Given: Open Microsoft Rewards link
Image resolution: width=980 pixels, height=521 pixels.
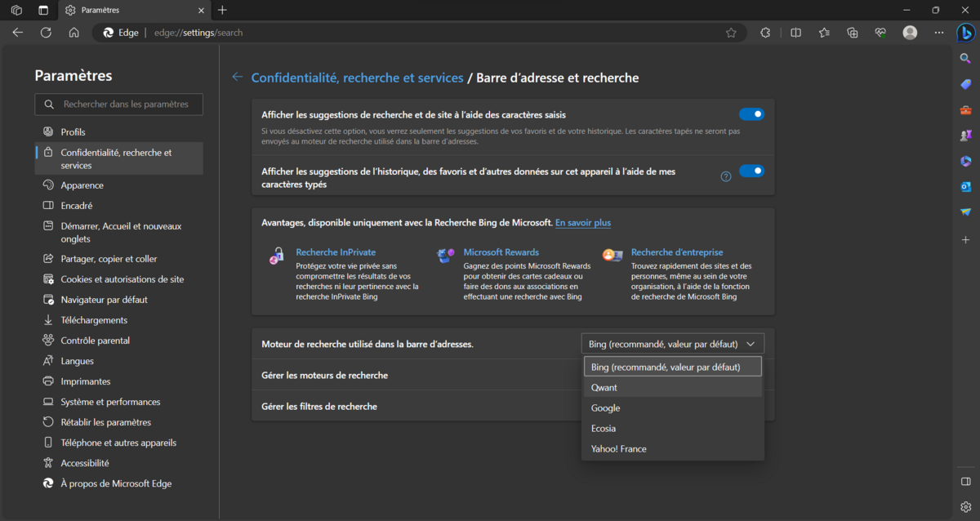Looking at the screenshot, I should tap(501, 252).
